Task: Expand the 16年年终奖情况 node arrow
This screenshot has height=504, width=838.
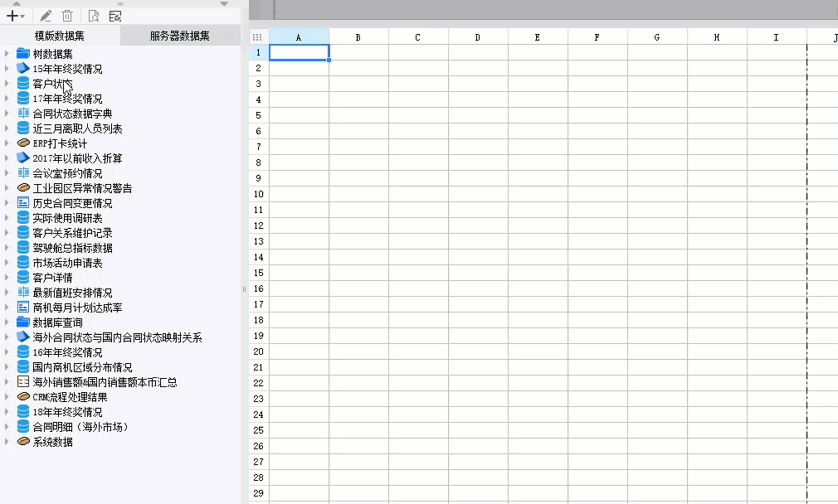Action: click(x=7, y=351)
